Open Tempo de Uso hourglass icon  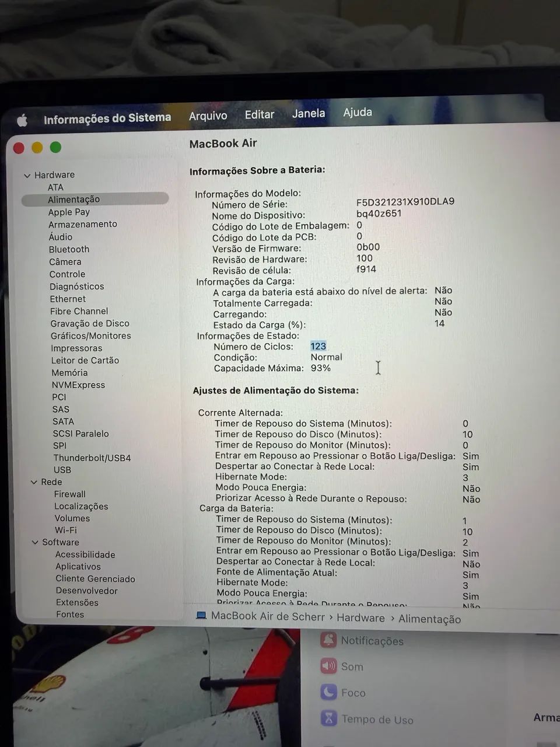tap(329, 718)
